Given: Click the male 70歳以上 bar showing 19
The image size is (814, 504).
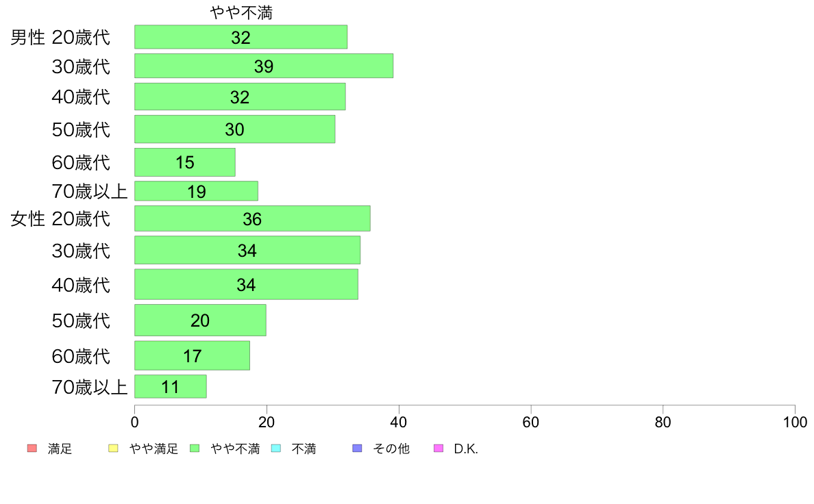Looking at the screenshot, I should point(196,191).
